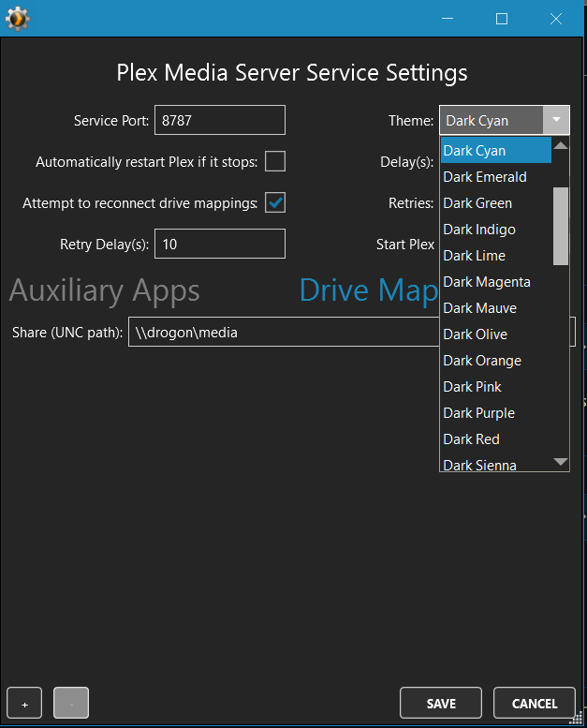Switch to the Auxiliary Apps tab

(105, 291)
